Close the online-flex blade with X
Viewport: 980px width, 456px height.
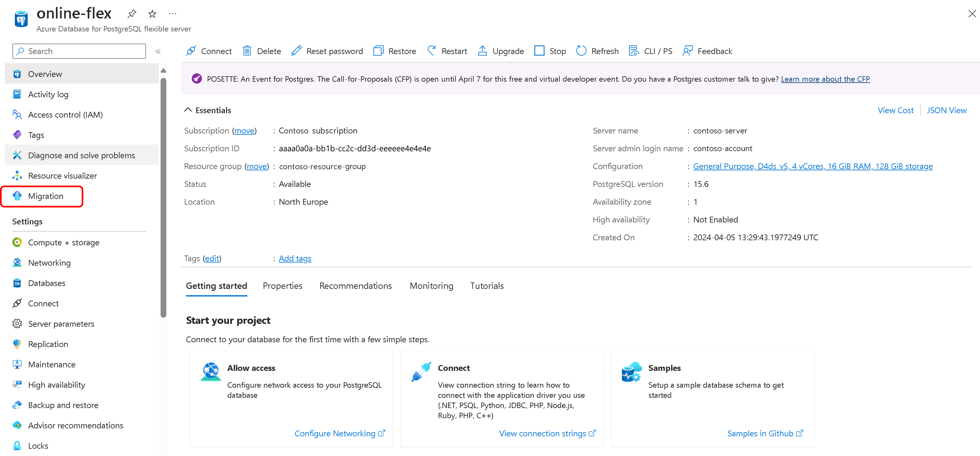(x=972, y=14)
